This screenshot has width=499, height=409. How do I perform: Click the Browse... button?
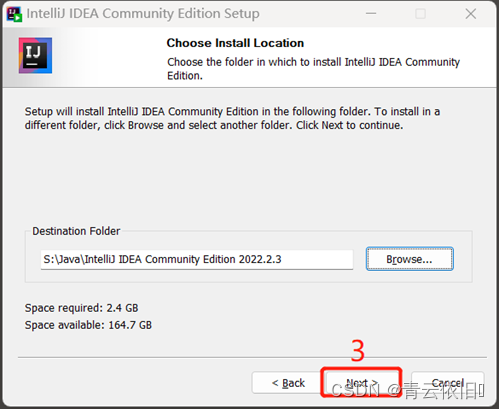(410, 259)
